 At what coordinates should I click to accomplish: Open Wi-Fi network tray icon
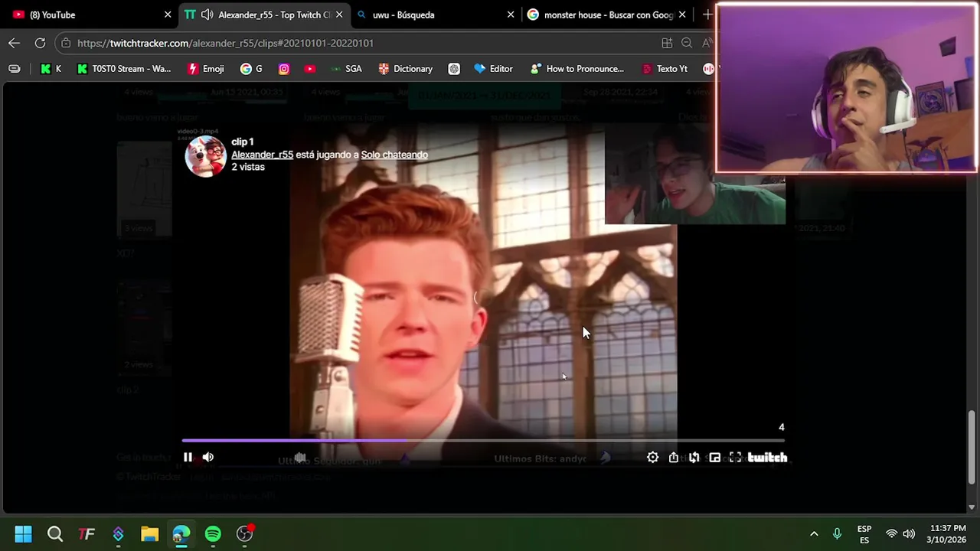click(891, 533)
